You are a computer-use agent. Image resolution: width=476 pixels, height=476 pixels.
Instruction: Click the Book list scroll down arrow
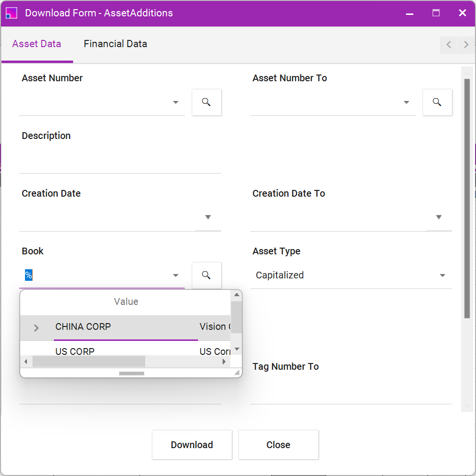coord(237,349)
